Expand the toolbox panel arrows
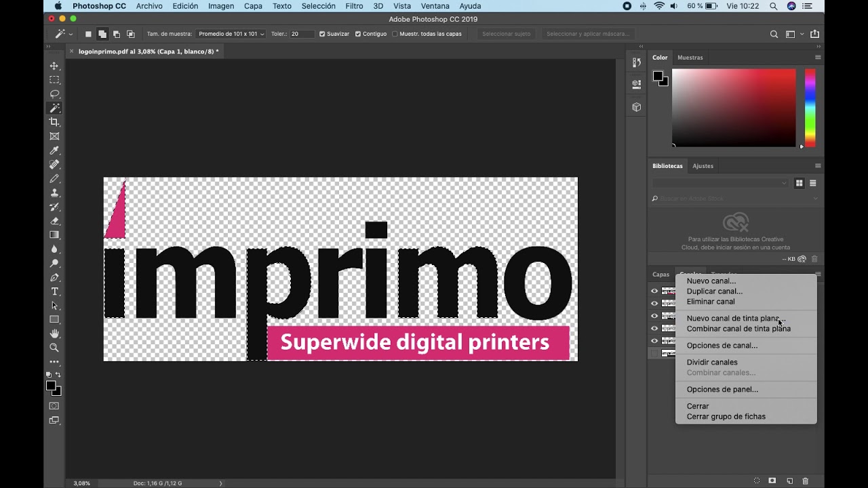The image size is (868, 488). 48,47
